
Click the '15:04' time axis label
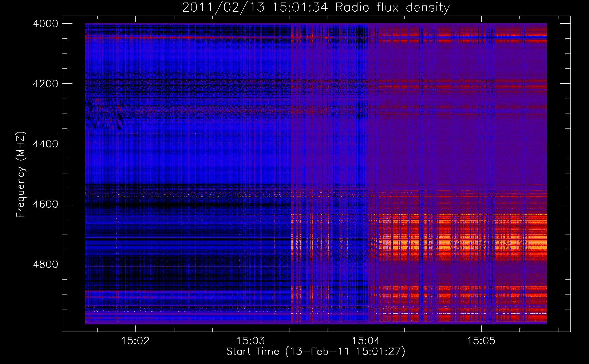[x=366, y=341]
